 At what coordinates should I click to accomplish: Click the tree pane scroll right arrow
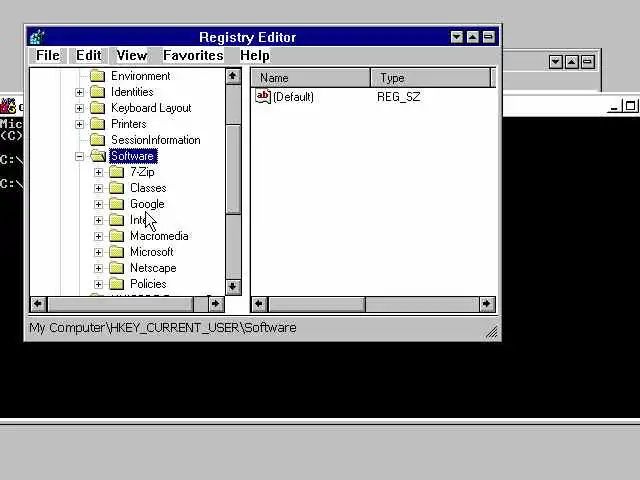(x=216, y=304)
